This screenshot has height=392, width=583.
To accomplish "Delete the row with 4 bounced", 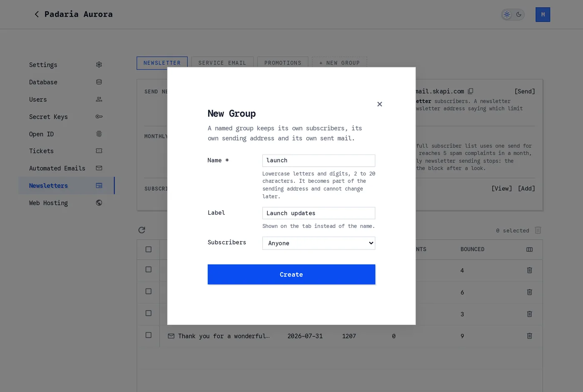I will [530, 270].
